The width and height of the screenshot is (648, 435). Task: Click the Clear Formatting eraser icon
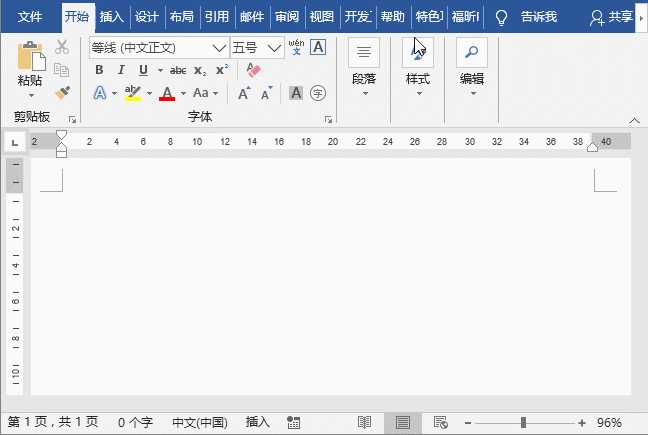coord(253,70)
